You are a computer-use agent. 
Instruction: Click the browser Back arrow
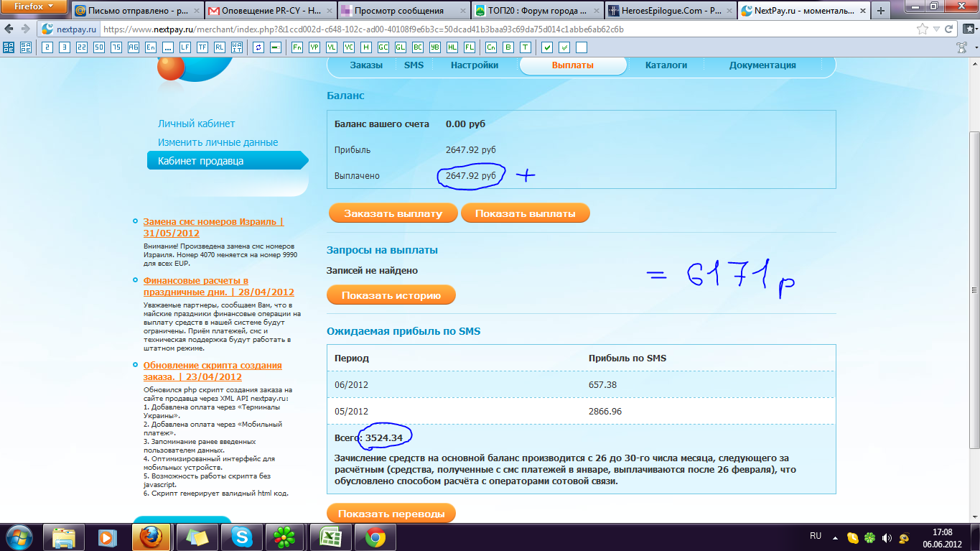point(8,29)
